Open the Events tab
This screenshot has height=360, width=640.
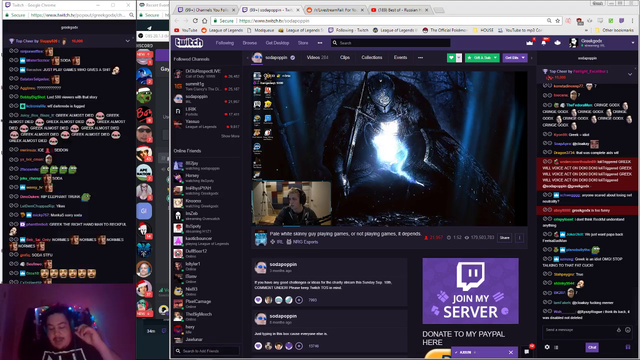tap(400, 58)
